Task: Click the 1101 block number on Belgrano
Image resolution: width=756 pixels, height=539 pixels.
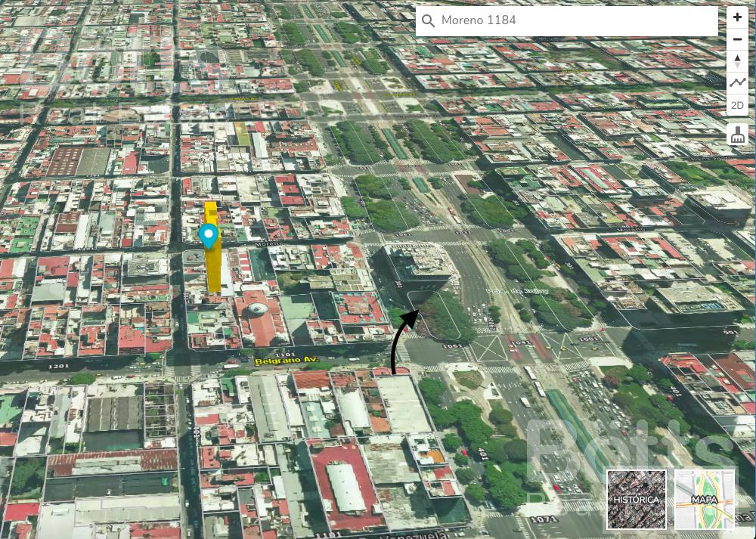Action: (284, 355)
